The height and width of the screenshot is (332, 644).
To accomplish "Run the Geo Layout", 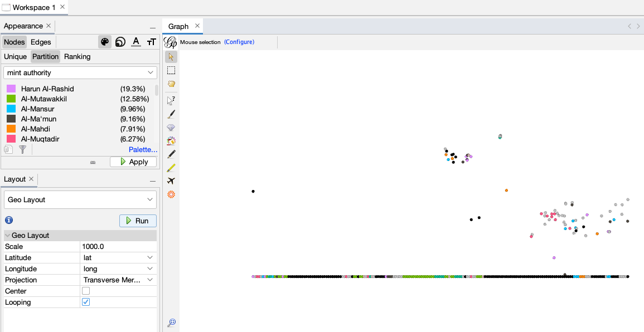I will coord(138,221).
